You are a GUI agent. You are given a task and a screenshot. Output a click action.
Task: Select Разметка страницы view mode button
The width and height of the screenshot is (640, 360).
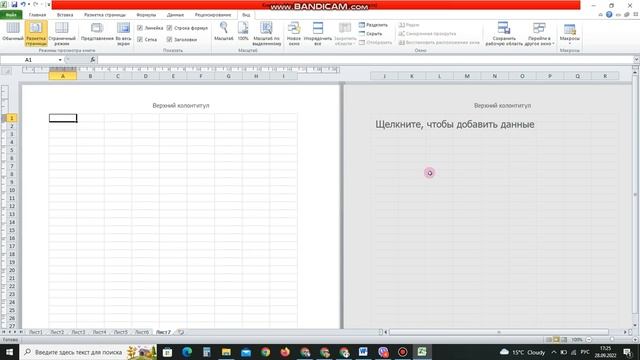[36, 33]
